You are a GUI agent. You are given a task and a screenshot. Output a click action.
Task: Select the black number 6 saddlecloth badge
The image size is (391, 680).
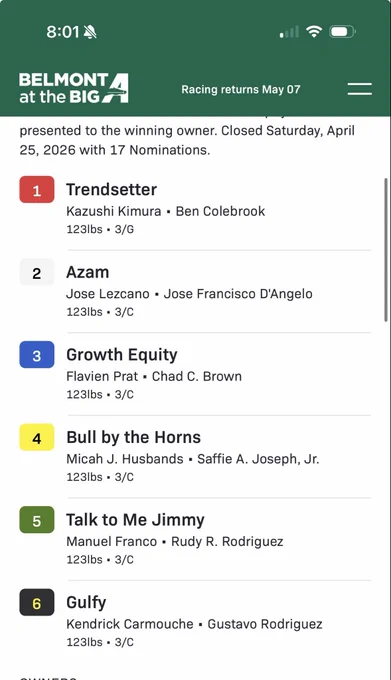coord(37,602)
